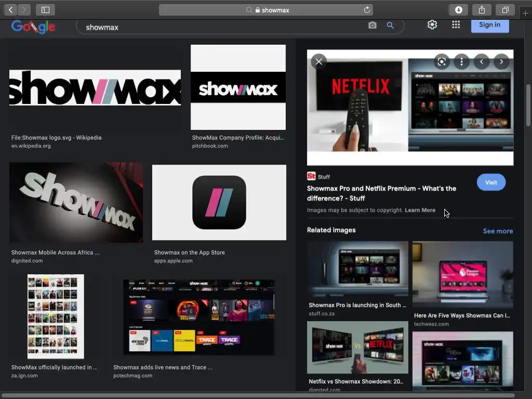Click Showmax on the App Store caption
This screenshot has height=399, width=532.
pos(189,252)
